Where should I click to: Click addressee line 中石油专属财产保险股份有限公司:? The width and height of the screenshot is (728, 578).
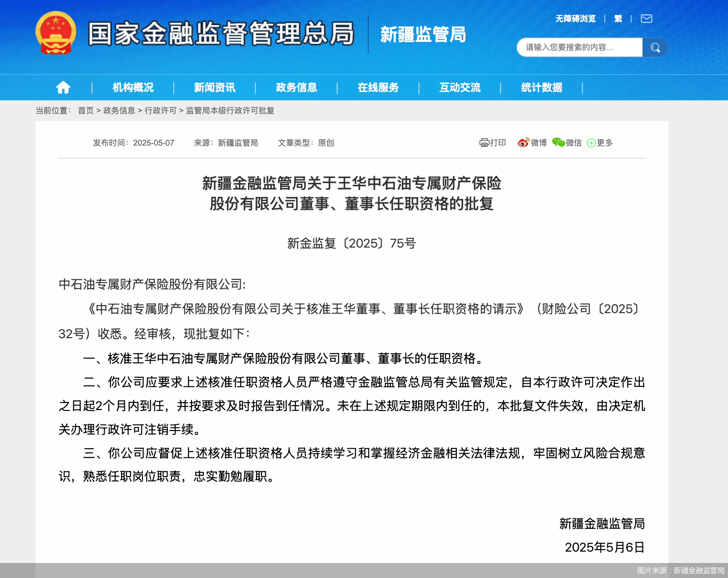[x=152, y=284]
